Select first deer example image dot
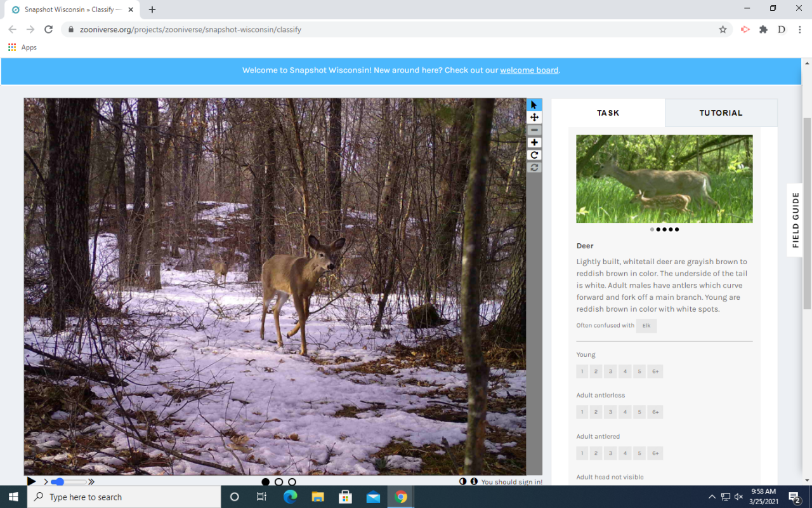This screenshot has height=508, width=812. tap(652, 229)
